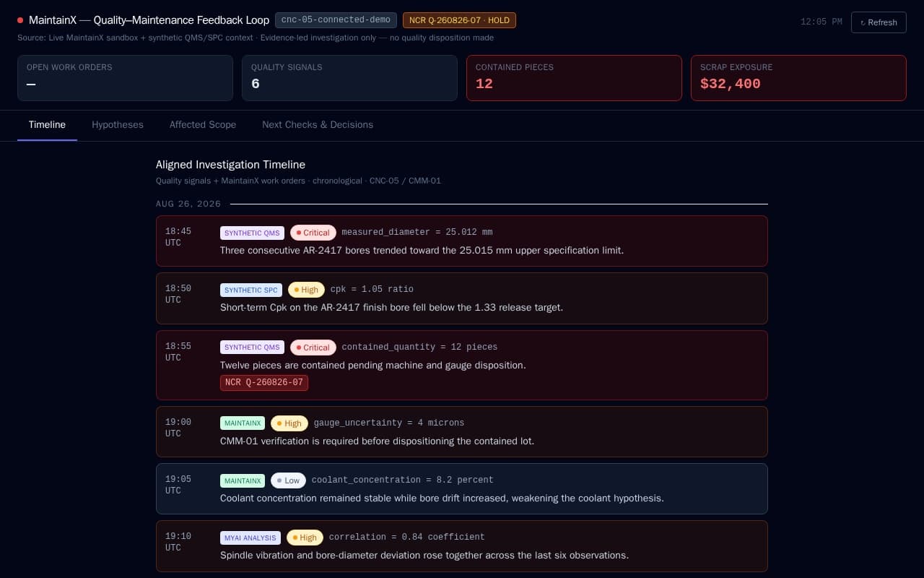
Task: Click the High badge on cpk event
Action: point(306,290)
